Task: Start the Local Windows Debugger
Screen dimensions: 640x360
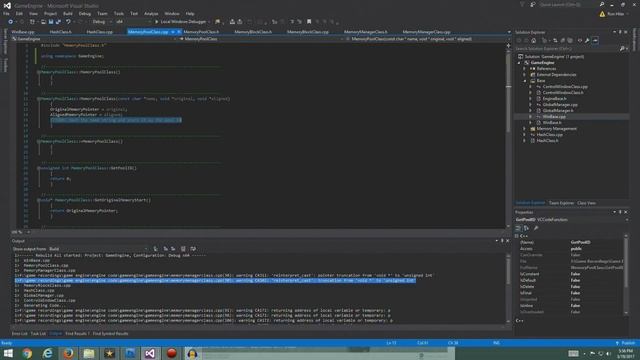Action: pos(180,22)
